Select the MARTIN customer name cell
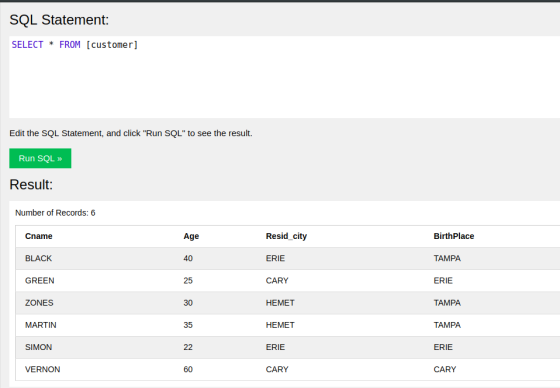The image size is (560, 388). point(41,325)
